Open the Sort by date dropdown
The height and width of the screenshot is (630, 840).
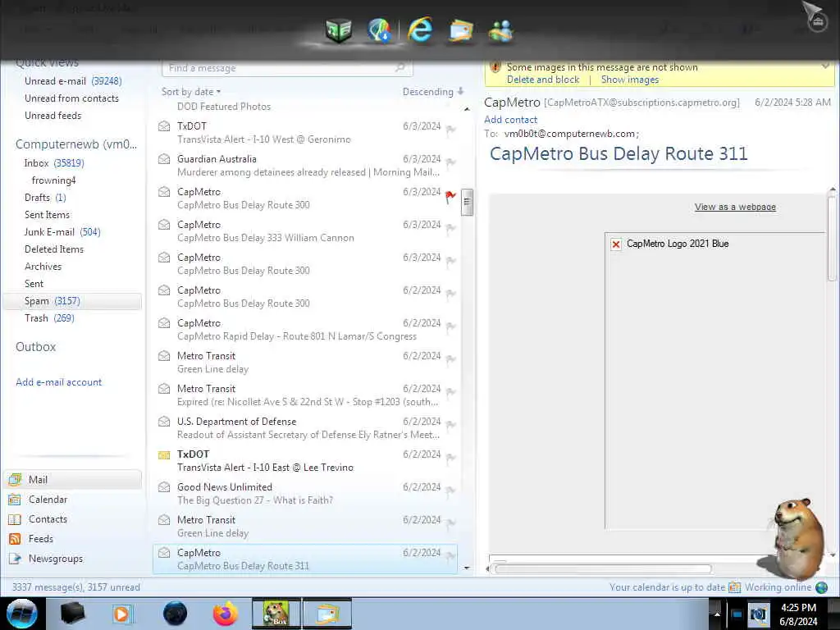(190, 92)
